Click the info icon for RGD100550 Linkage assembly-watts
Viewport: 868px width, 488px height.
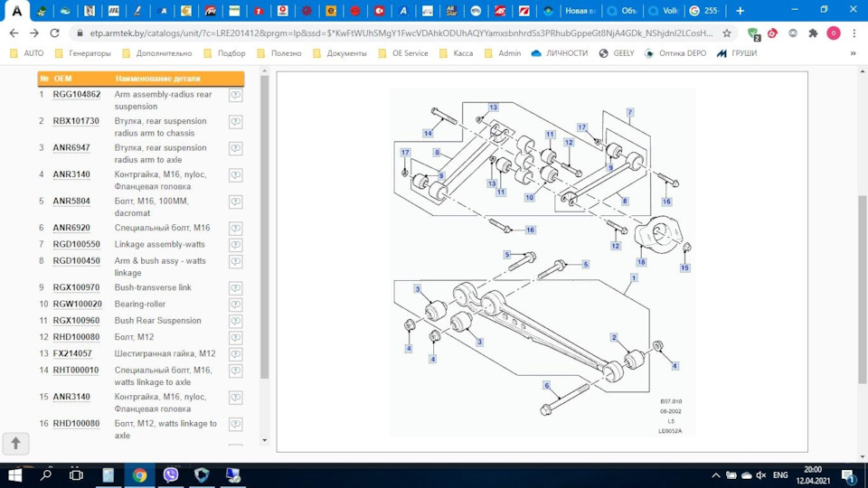(235, 245)
